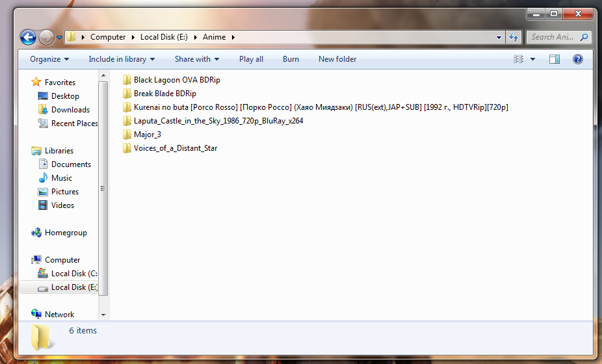The height and width of the screenshot is (364, 602).
Task: Select the Break Blade BDRip folder icon
Action: [x=127, y=94]
